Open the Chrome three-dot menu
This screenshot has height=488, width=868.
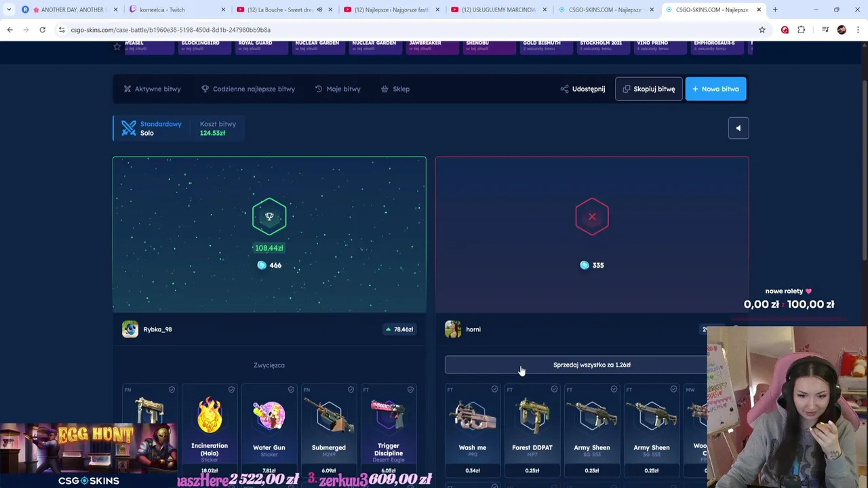pyautogui.click(x=858, y=30)
